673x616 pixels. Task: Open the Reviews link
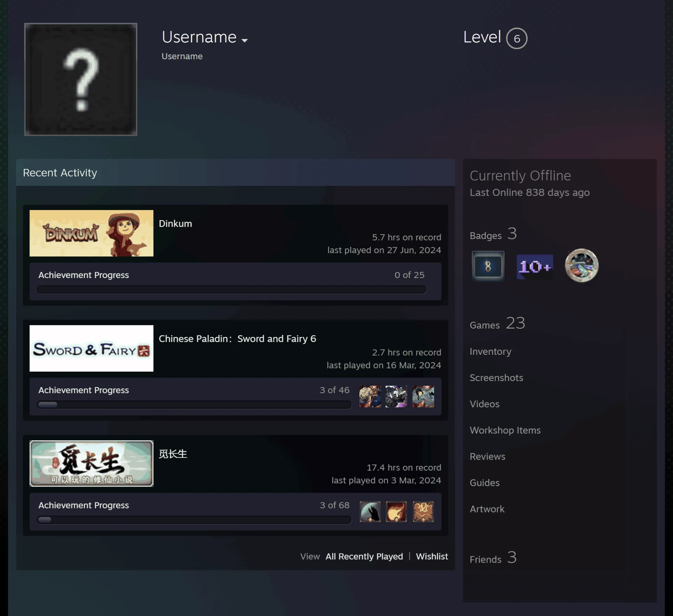(x=487, y=456)
